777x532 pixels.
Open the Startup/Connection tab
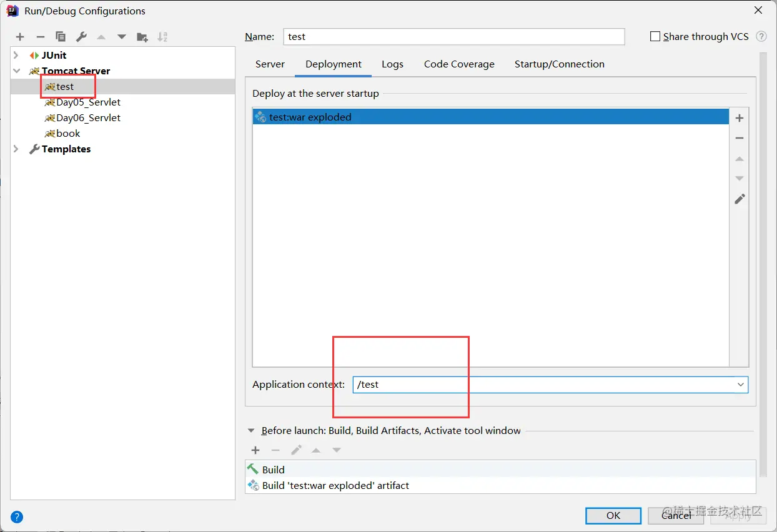pos(560,64)
